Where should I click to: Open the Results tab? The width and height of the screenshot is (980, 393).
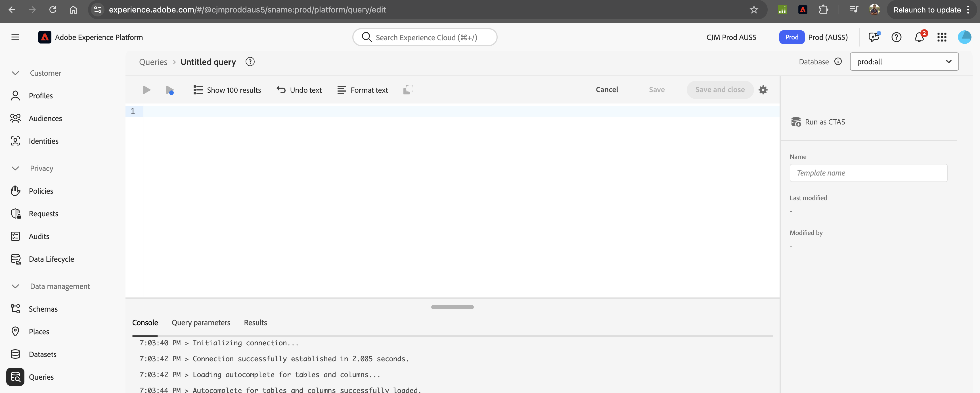(255, 322)
